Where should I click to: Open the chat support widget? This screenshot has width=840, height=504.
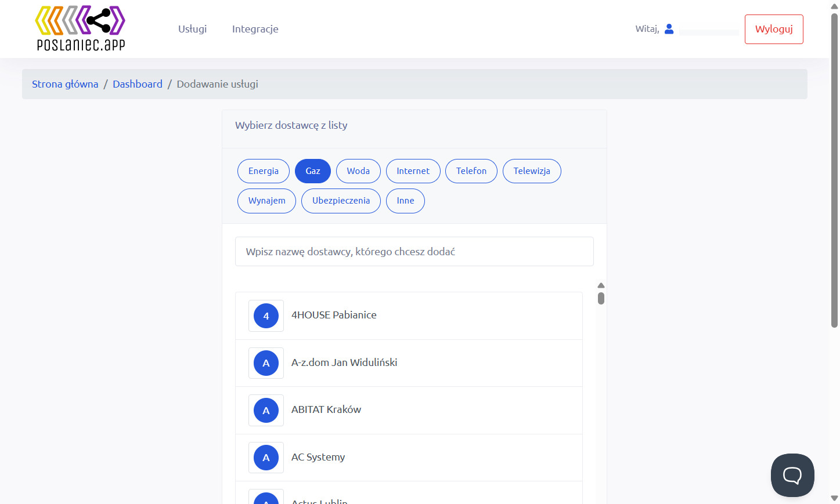[x=792, y=475]
